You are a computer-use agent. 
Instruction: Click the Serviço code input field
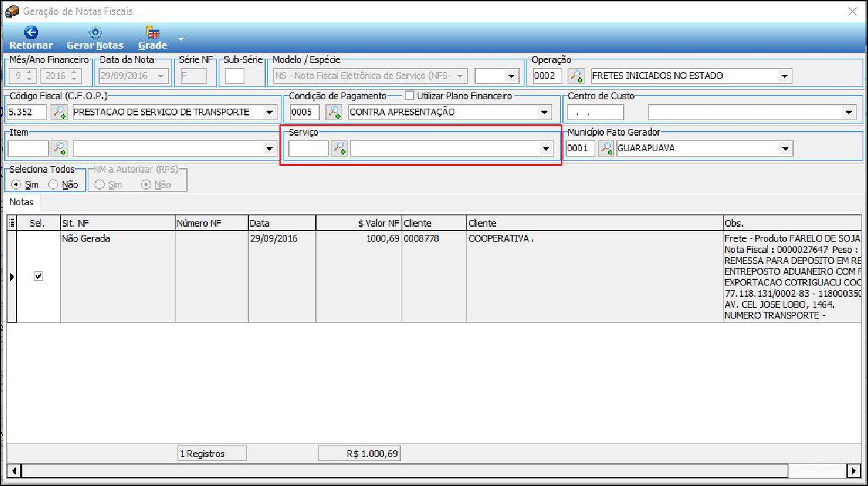[308, 148]
